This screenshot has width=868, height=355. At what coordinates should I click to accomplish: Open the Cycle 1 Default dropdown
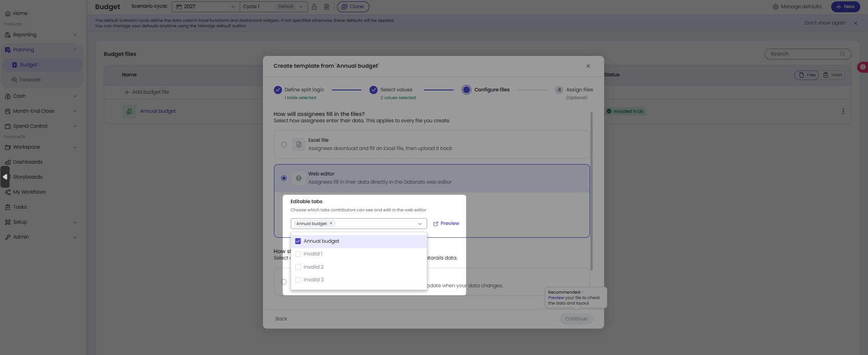274,7
